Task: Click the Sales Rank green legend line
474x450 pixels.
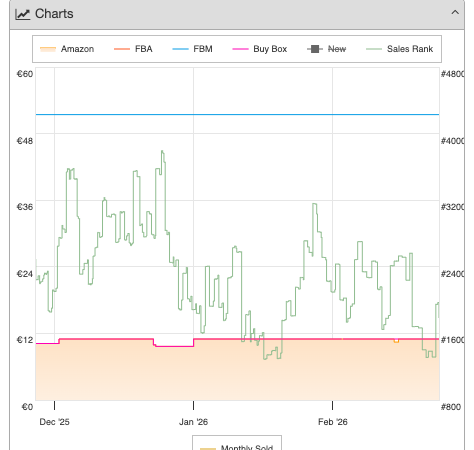Action: pyautogui.click(x=374, y=49)
